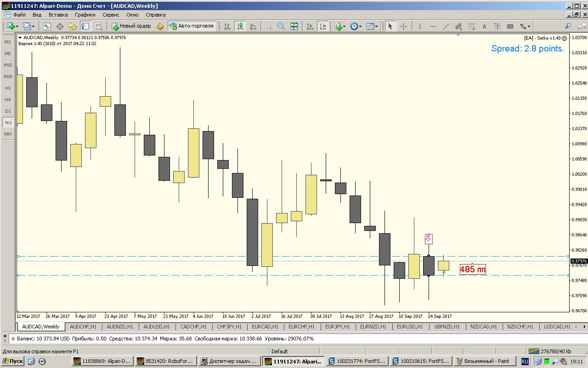Select the Horizontal Line drawing tool
This screenshot has width=588, height=368.
tap(433, 26)
